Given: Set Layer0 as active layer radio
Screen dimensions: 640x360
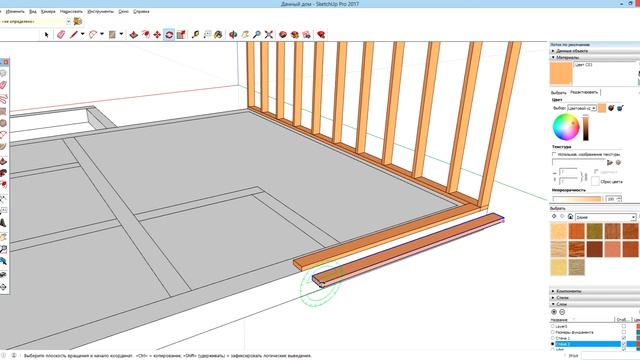Looking at the screenshot, I should pyautogui.click(x=553, y=327).
